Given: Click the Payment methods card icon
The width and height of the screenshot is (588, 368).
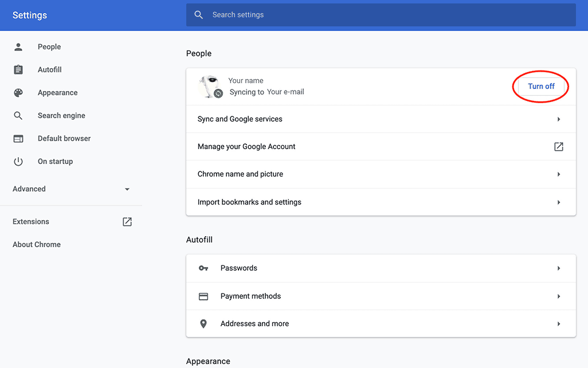Looking at the screenshot, I should tap(203, 296).
